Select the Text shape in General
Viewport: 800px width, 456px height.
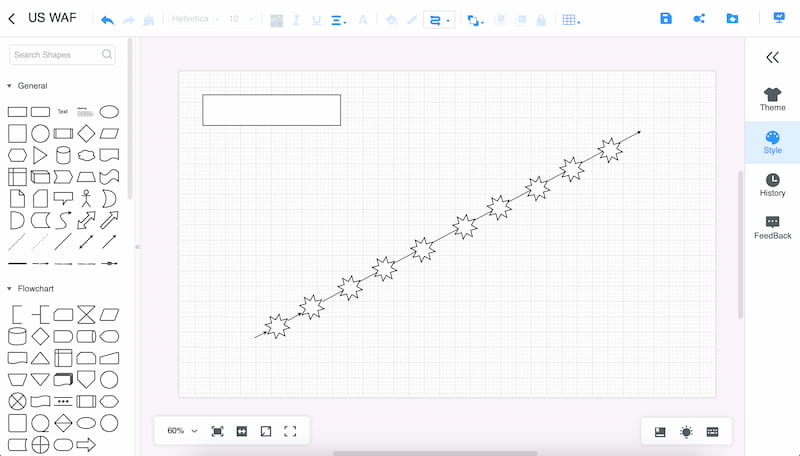pos(63,111)
